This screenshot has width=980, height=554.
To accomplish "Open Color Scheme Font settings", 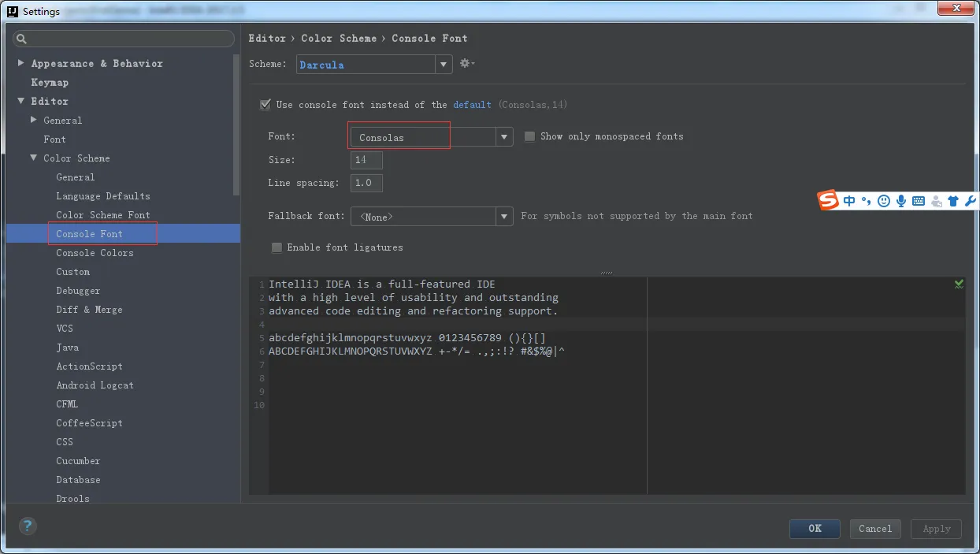I will point(102,214).
